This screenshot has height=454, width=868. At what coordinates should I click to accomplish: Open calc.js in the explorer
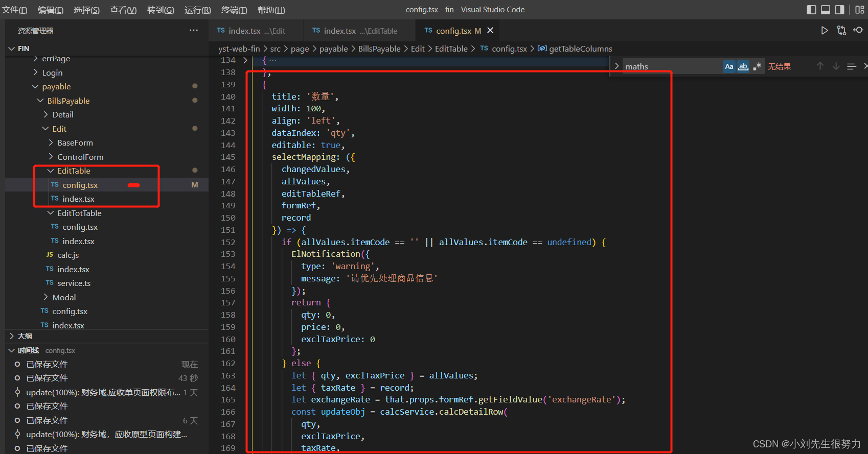pos(68,255)
